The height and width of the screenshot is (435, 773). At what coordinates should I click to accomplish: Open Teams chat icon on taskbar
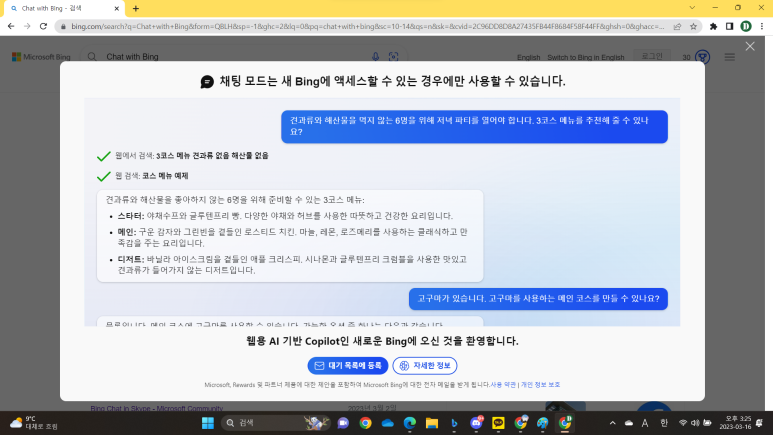click(343, 423)
